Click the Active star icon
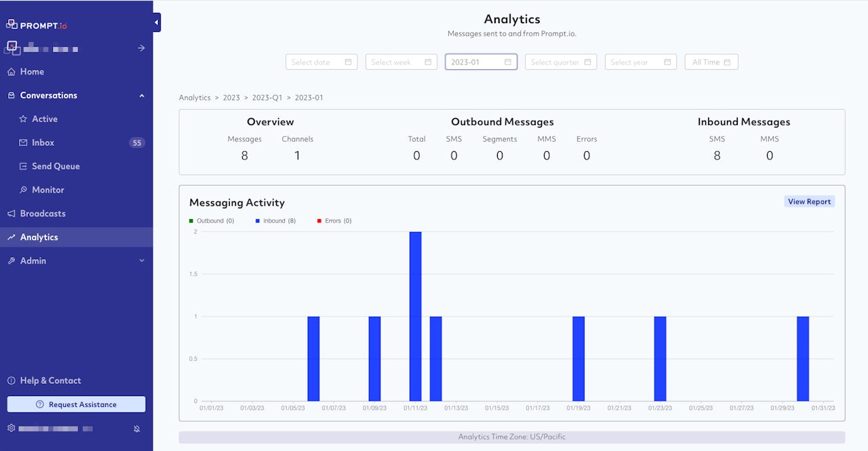The width and height of the screenshot is (868, 451). click(x=23, y=119)
